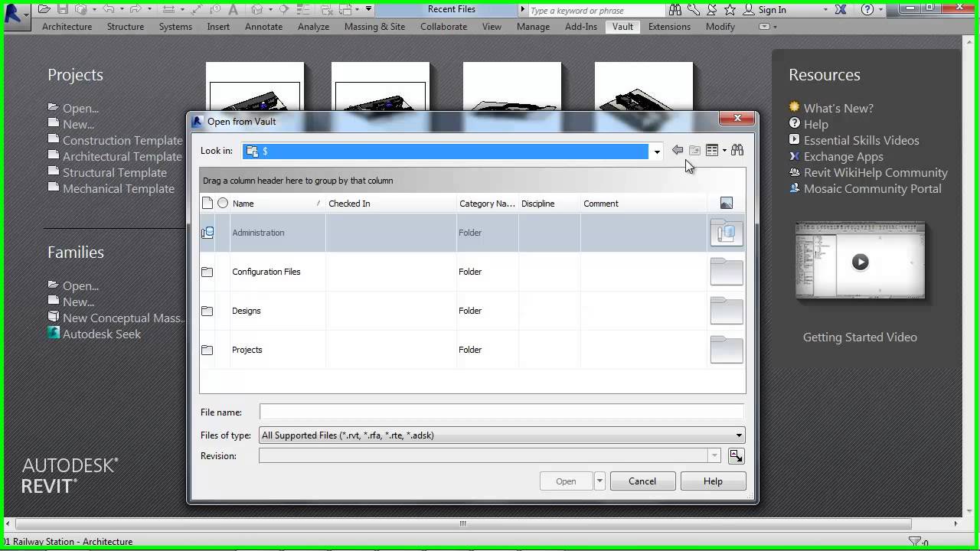
Task: Click Sign In in the title bar
Action: pos(772,10)
